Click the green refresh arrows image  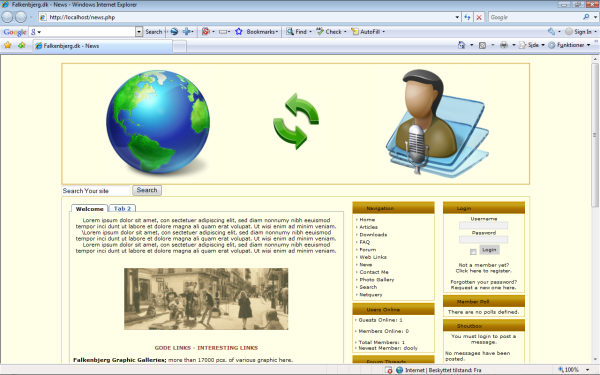(x=296, y=121)
